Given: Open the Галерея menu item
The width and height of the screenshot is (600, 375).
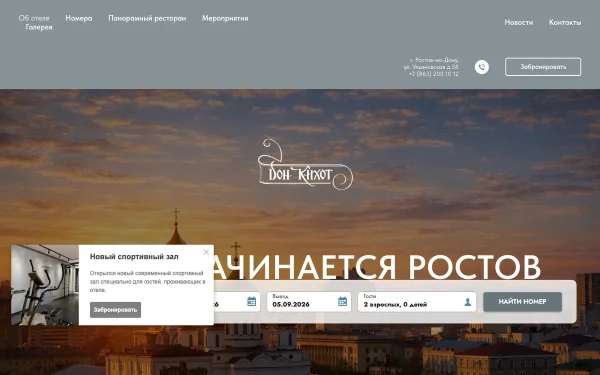Looking at the screenshot, I should tap(39, 27).
